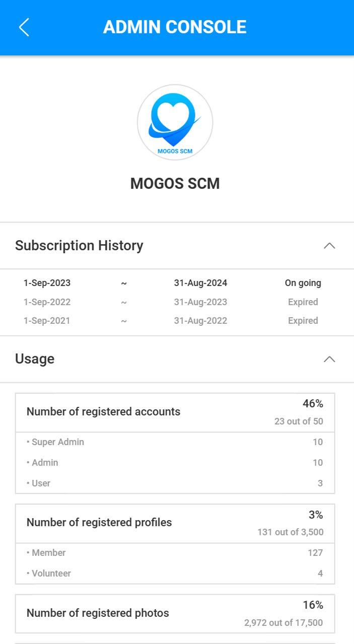Image resolution: width=354 pixels, height=644 pixels.
Task: Tap the Admin accounts row
Action: pos(175,463)
